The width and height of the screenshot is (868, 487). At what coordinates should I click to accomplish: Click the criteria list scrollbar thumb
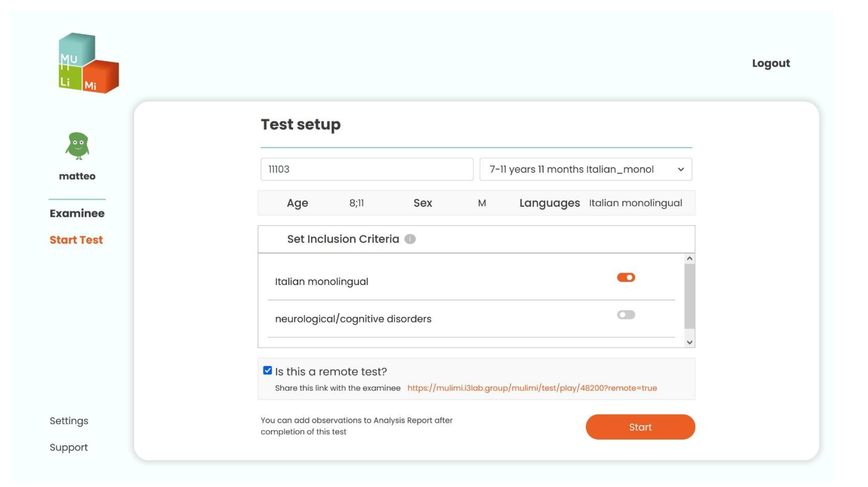click(x=689, y=296)
